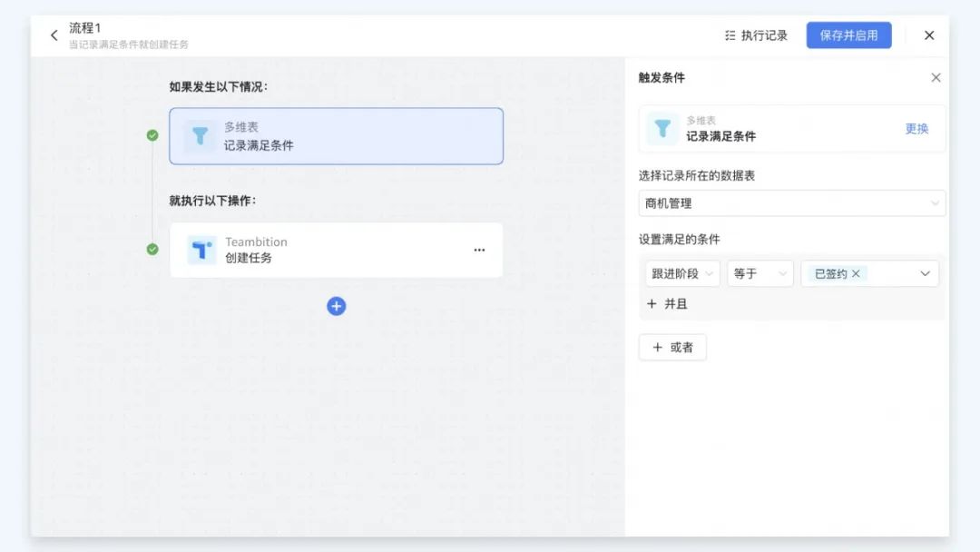Add an 并且 condition
Image resolution: width=980 pixels, height=552 pixels.
[667, 304]
